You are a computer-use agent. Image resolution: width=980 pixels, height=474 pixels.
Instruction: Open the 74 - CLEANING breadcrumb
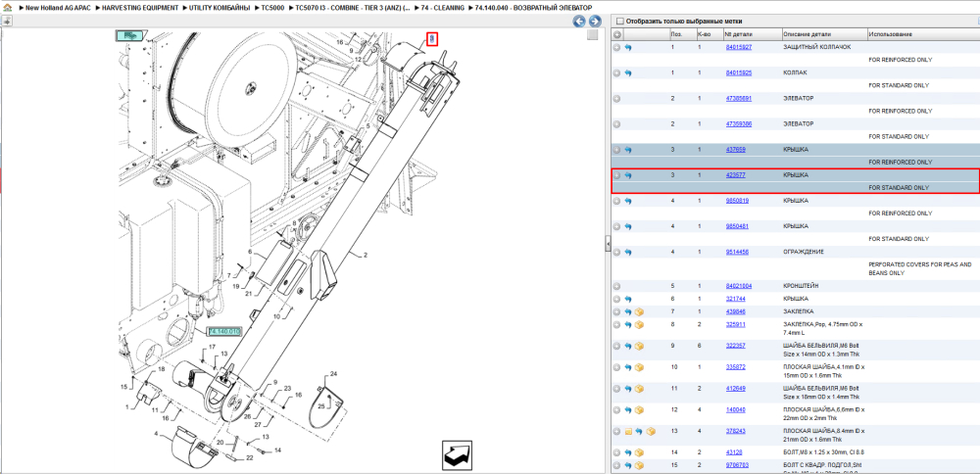443,8
